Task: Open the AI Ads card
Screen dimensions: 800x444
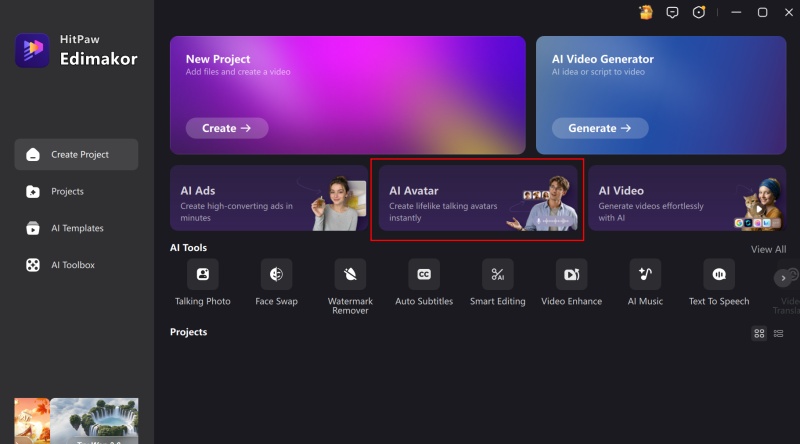Action: click(x=269, y=198)
